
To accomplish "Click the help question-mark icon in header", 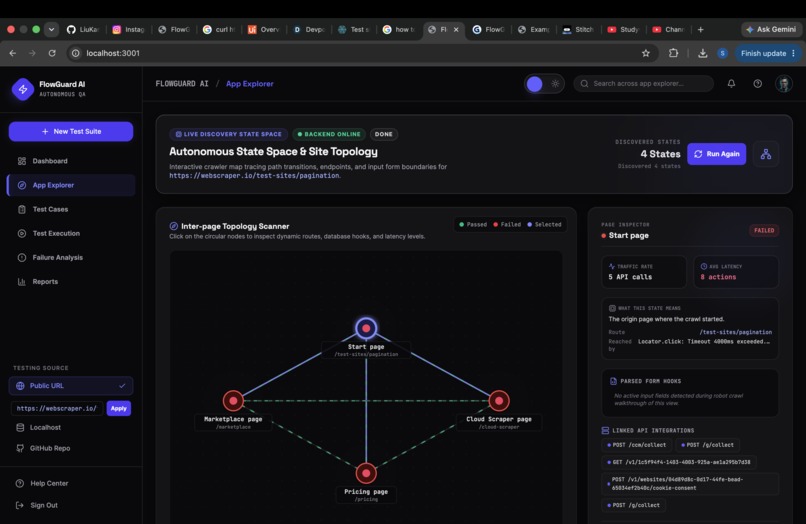I will (x=758, y=84).
